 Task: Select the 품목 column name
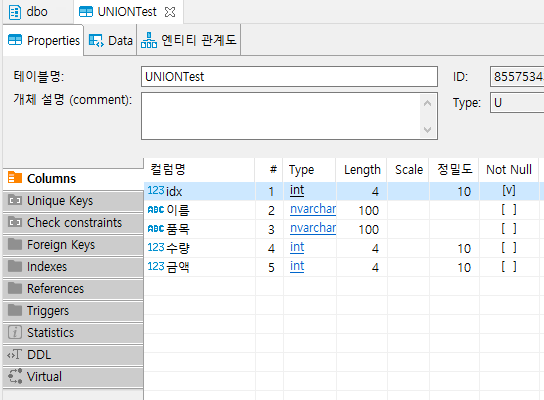[178, 229]
